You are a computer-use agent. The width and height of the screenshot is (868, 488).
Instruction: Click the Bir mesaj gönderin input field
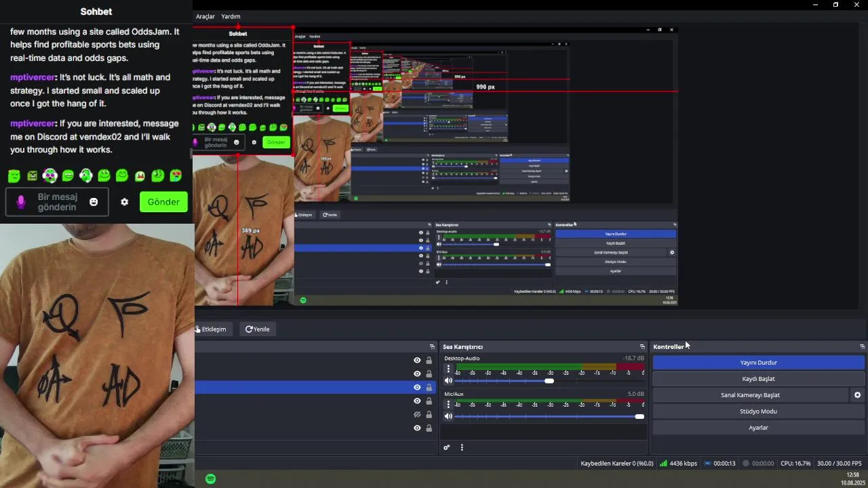(57, 202)
